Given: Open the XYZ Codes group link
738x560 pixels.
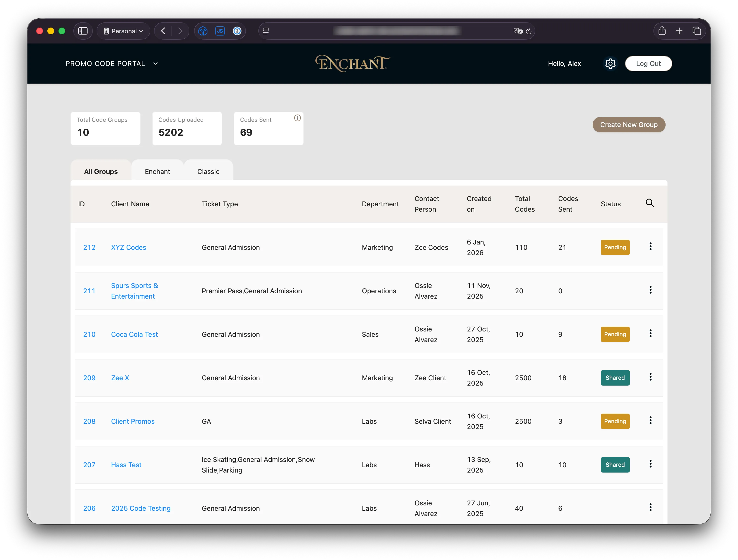Looking at the screenshot, I should (128, 247).
